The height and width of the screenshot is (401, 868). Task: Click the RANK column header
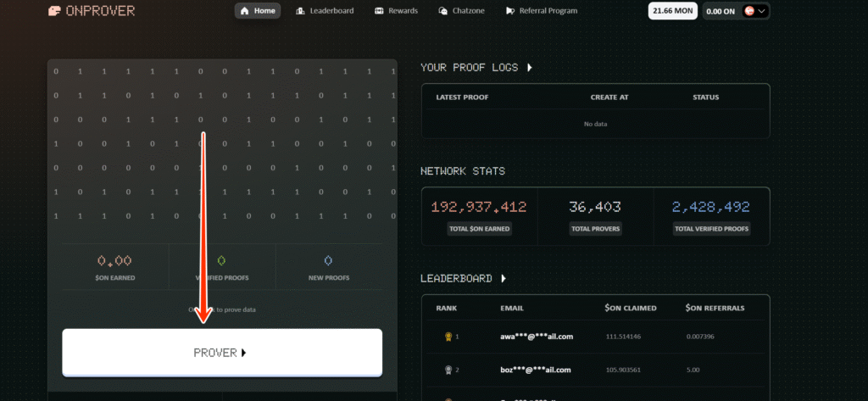(x=447, y=308)
